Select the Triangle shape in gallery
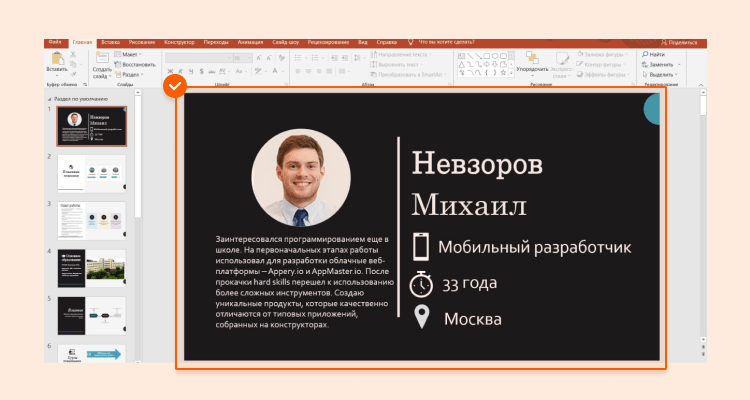Screen dimensions: 750x400 coord(462,64)
